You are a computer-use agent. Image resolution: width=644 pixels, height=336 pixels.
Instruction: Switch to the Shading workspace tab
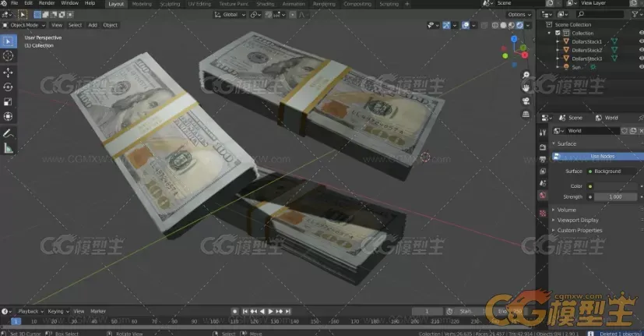point(266,4)
